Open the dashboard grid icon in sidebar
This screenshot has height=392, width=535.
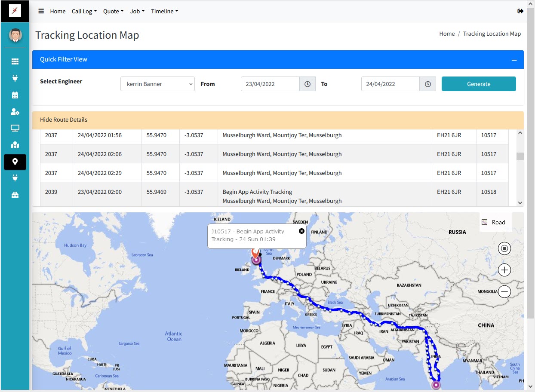[x=15, y=61]
